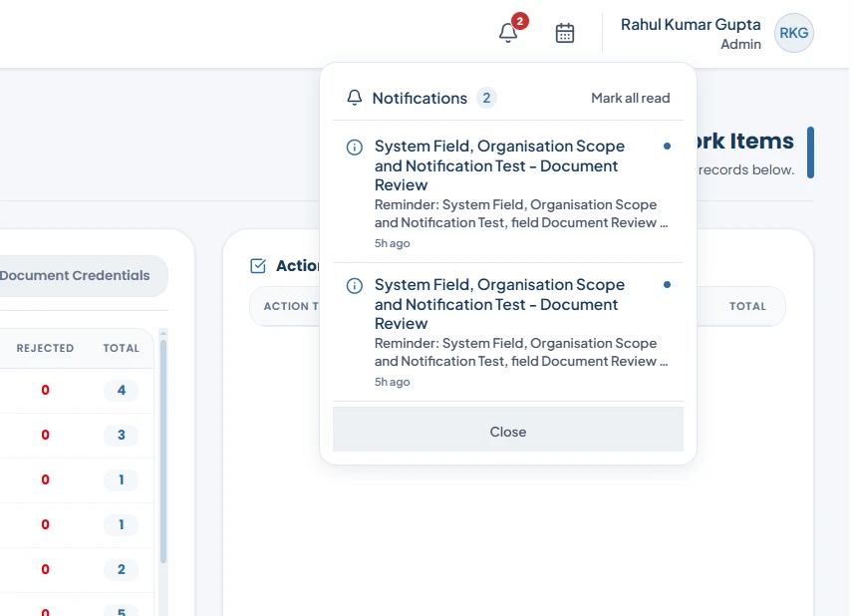The image size is (852, 616).
Task: Click the total badge showing 2
Action: [x=122, y=569]
